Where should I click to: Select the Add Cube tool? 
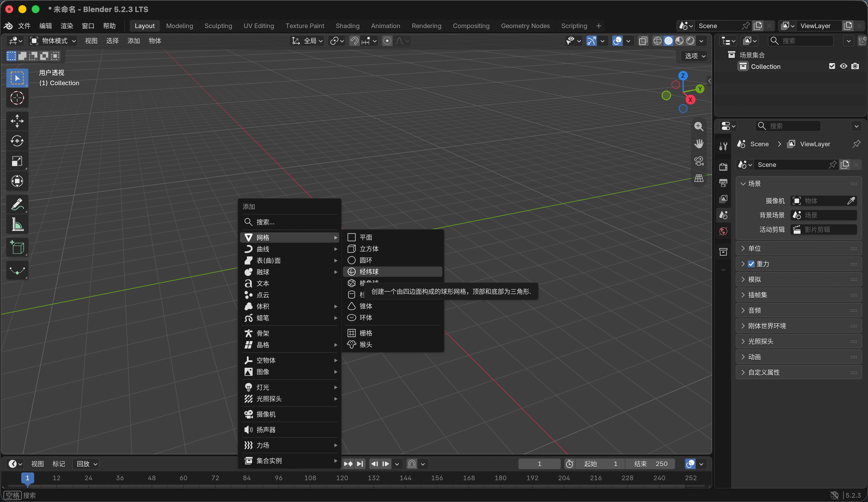(x=17, y=248)
